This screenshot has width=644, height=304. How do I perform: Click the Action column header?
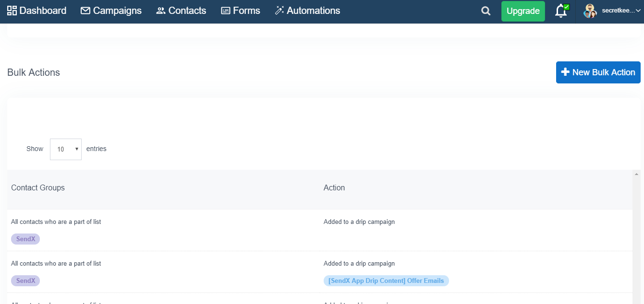pos(334,187)
